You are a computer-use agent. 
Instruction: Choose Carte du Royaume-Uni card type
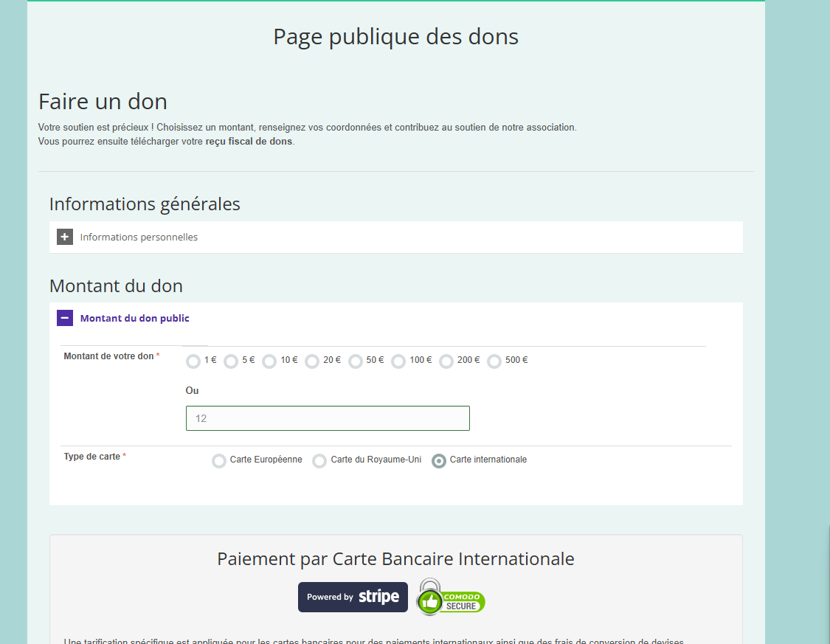[x=319, y=461]
